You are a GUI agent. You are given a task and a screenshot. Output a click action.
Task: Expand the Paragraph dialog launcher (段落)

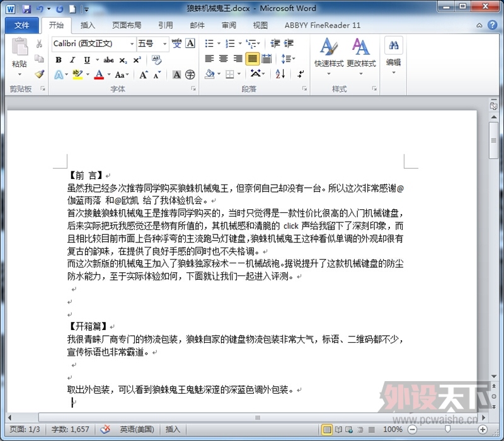coord(304,88)
